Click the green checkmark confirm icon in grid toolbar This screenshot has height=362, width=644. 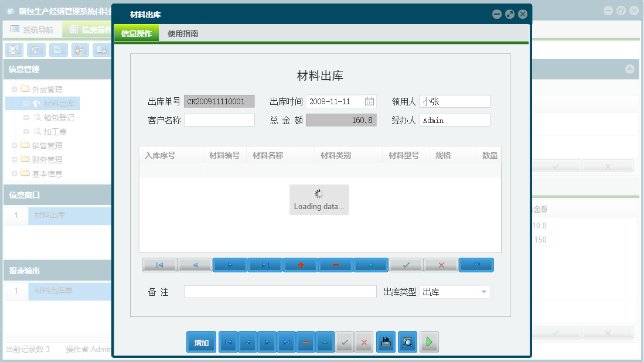tap(406, 265)
